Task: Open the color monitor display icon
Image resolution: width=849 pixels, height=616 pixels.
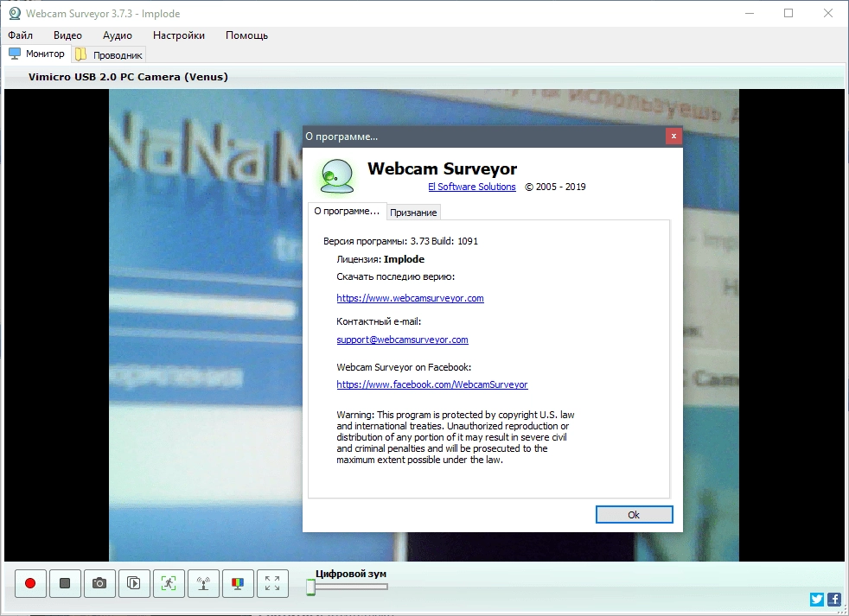Action: click(239, 583)
